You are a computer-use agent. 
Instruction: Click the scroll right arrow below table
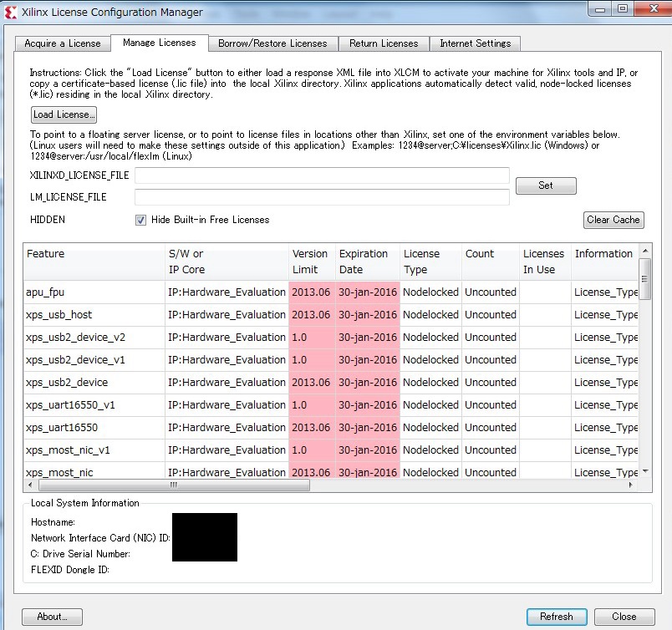(x=630, y=485)
